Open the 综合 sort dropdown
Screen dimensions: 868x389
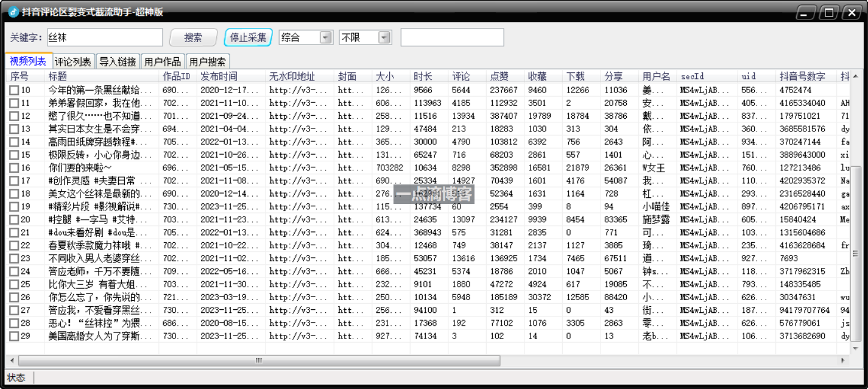point(326,37)
